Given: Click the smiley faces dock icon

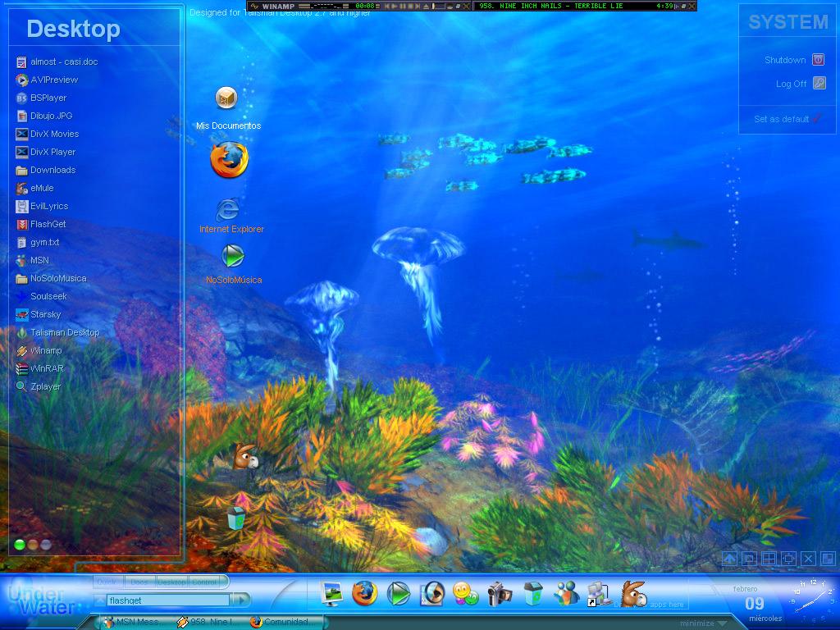Looking at the screenshot, I should pyautogui.click(x=465, y=594).
